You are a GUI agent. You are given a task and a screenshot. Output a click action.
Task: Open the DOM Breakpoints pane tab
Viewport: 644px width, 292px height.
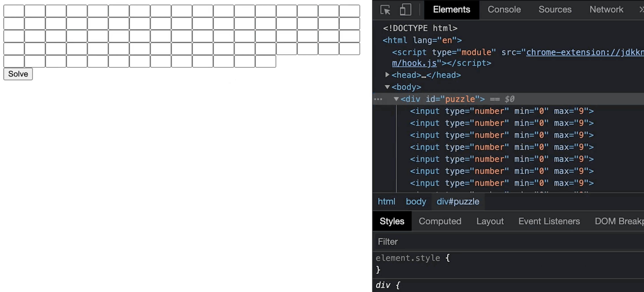pyautogui.click(x=619, y=221)
